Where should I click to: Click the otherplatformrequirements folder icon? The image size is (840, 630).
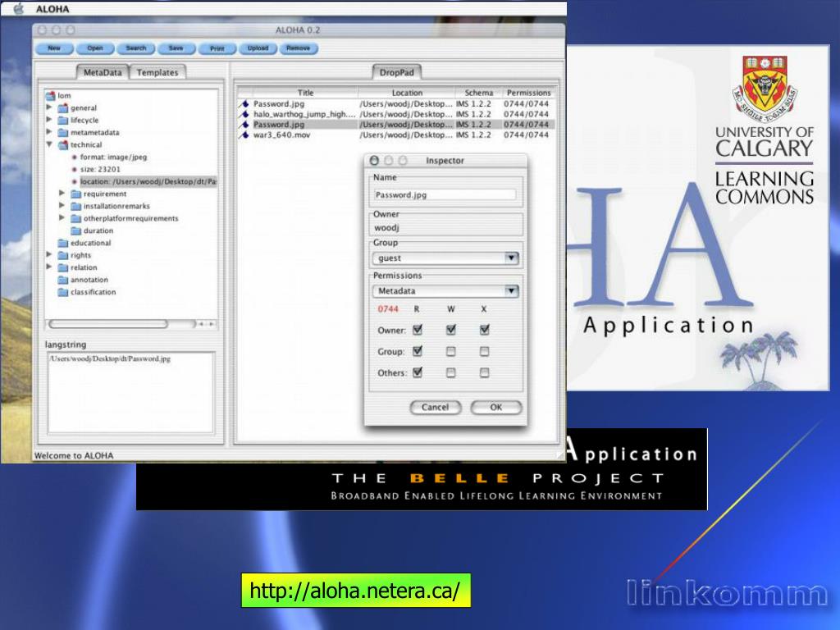(x=75, y=218)
